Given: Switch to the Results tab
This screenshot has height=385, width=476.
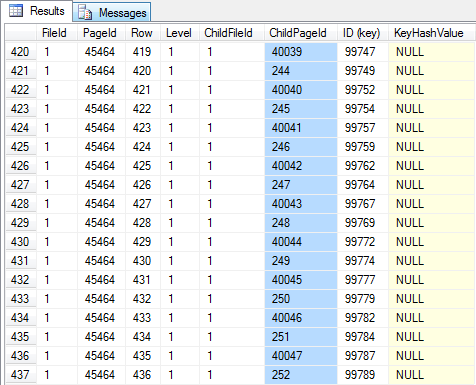Looking at the screenshot, I should coord(36,11).
